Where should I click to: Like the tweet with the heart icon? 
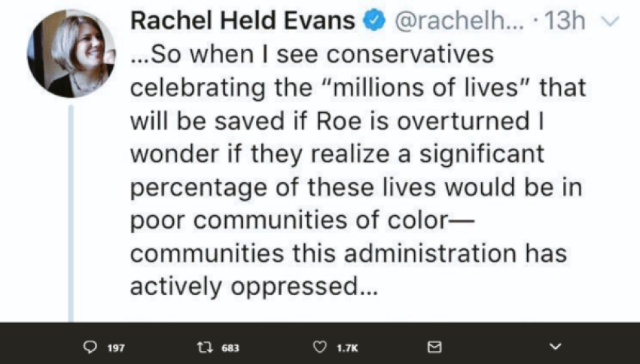coord(321,347)
